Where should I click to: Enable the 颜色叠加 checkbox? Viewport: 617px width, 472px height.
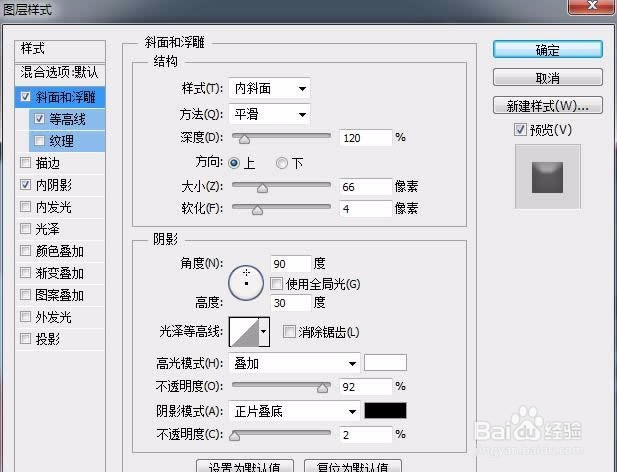[25, 251]
